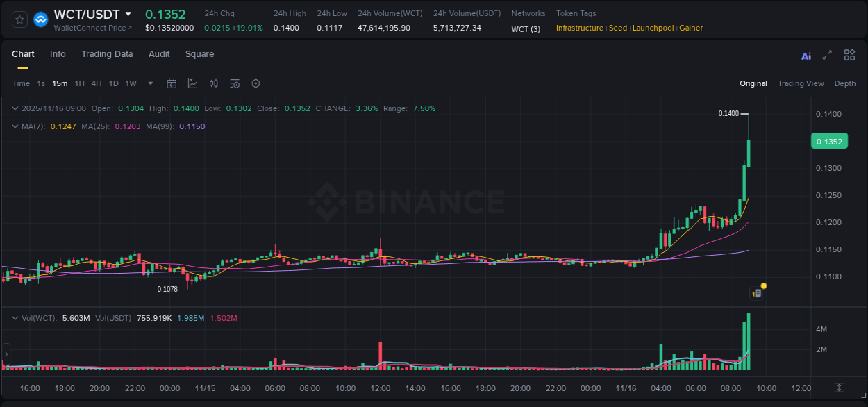Collapse the MA indicator row
The height and width of the screenshot is (407, 868).
15,126
